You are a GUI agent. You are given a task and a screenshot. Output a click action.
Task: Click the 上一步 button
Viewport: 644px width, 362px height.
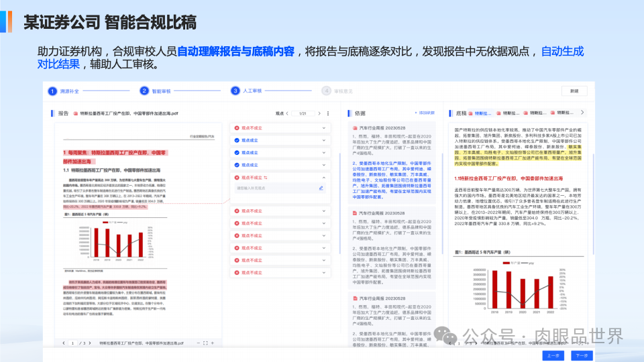coord(553,355)
